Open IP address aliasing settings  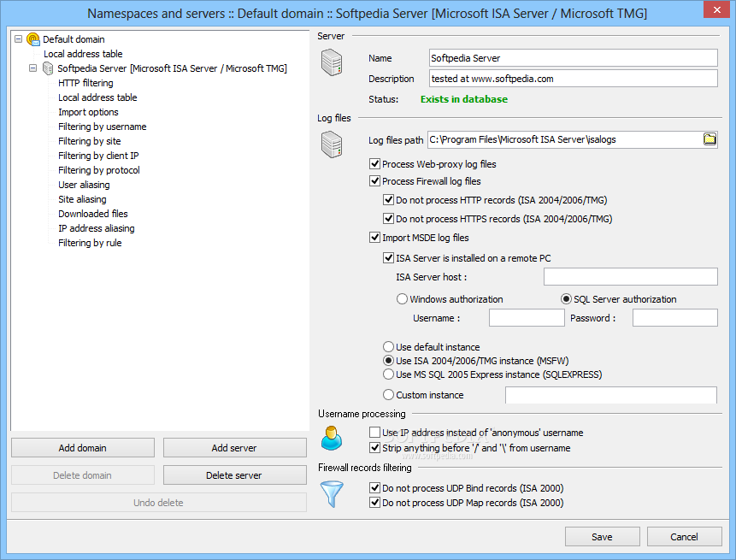pyautogui.click(x=97, y=228)
